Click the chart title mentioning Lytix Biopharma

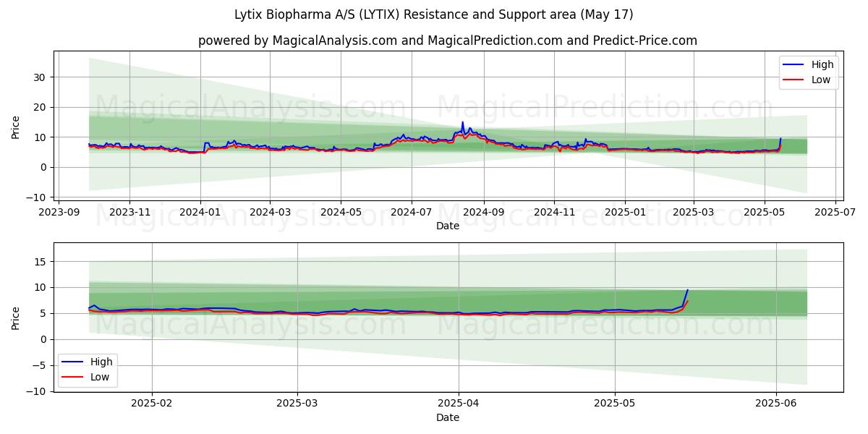tap(434, 14)
